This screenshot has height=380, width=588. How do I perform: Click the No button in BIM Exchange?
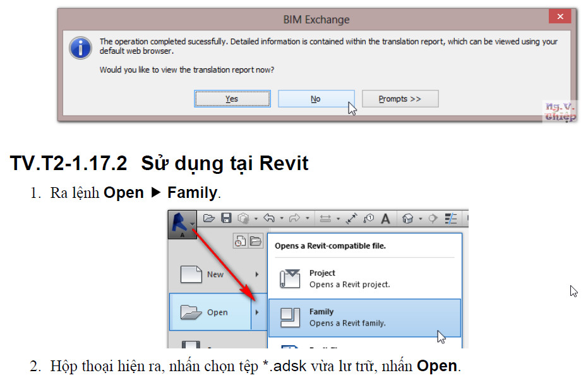click(316, 99)
